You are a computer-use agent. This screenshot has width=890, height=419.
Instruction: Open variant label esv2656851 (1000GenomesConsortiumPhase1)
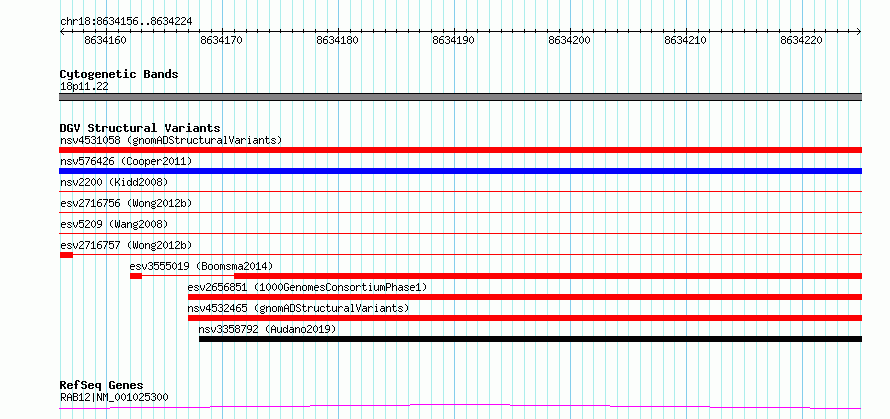coord(307,287)
